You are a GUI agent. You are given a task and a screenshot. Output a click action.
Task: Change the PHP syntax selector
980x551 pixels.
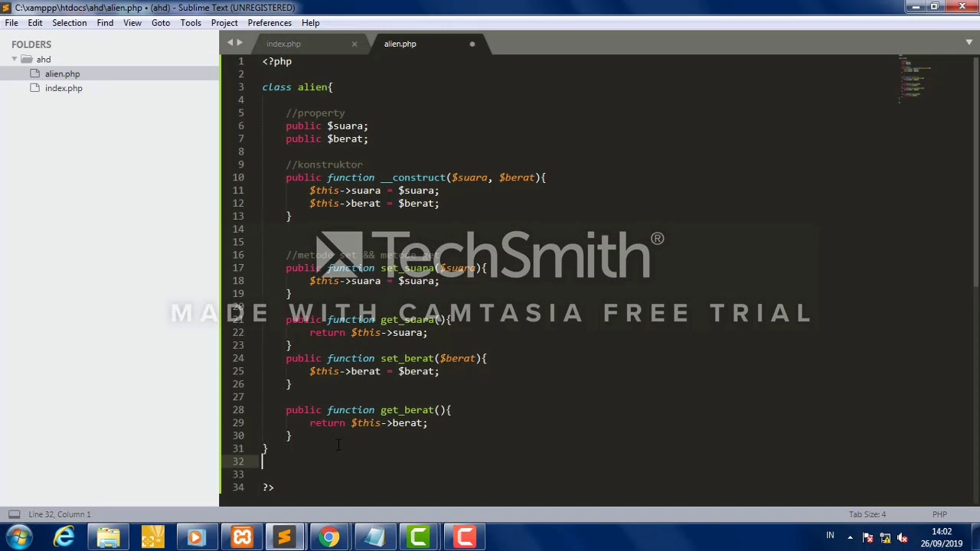click(x=939, y=514)
